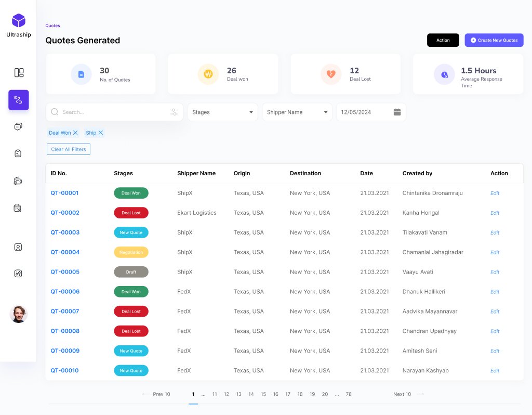This screenshot has height=415, width=532.
Task: Click the Deal won coin icon
Action: [x=208, y=74]
